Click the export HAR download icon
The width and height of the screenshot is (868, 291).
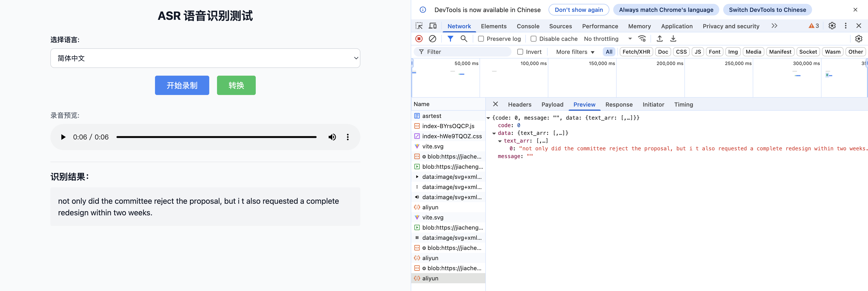pos(673,39)
